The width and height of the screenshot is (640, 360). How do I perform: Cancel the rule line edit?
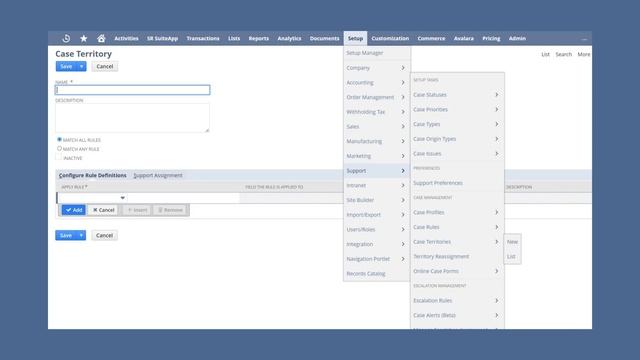point(103,210)
